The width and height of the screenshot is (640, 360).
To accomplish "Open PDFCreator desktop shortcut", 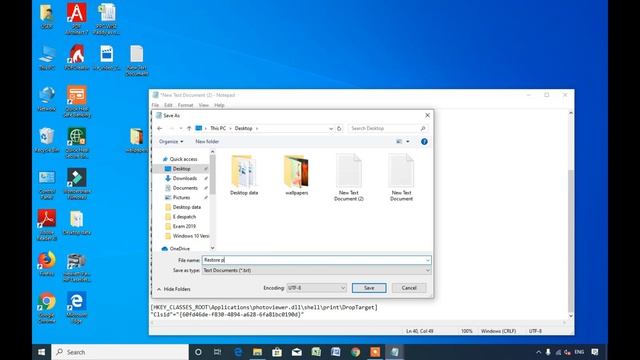I will [77, 58].
